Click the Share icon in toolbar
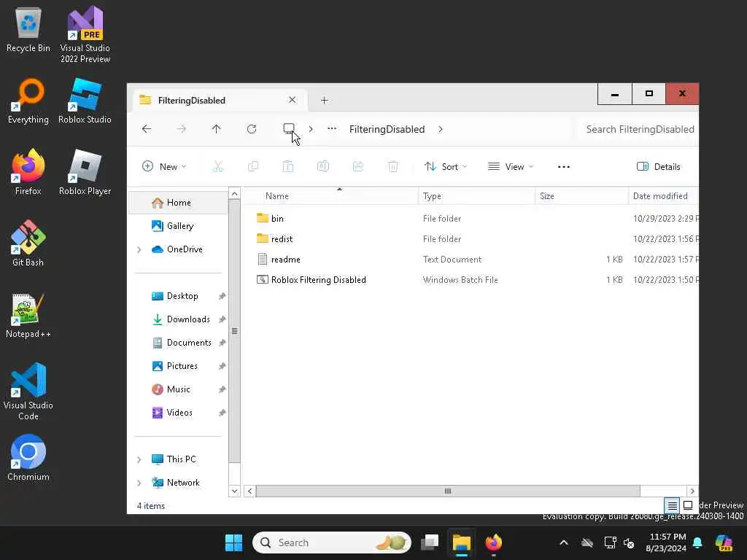Image resolution: width=747 pixels, height=560 pixels. tap(357, 166)
